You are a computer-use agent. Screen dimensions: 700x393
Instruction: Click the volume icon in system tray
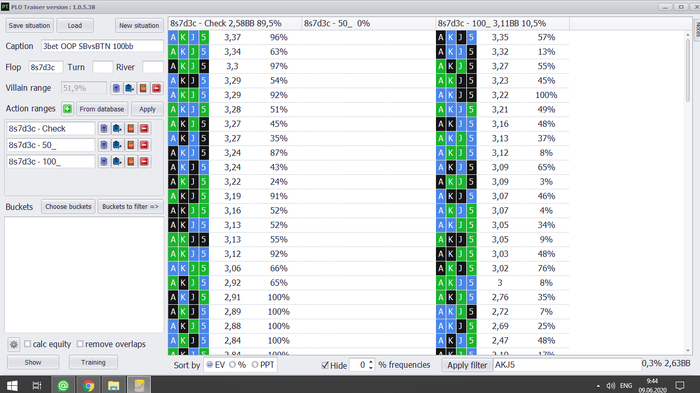(611, 386)
